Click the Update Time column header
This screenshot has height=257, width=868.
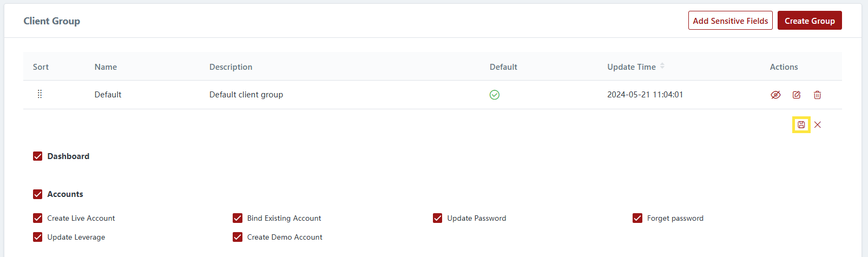pyautogui.click(x=632, y=67)
